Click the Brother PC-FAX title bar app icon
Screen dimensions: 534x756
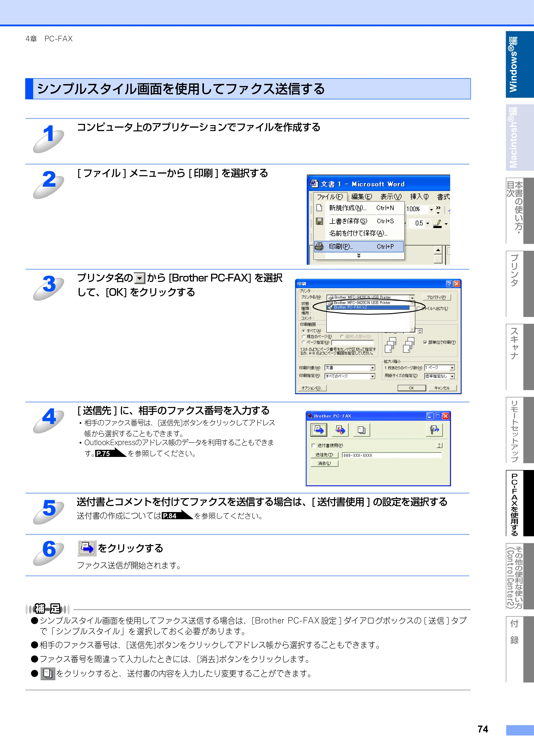point(310,416)
